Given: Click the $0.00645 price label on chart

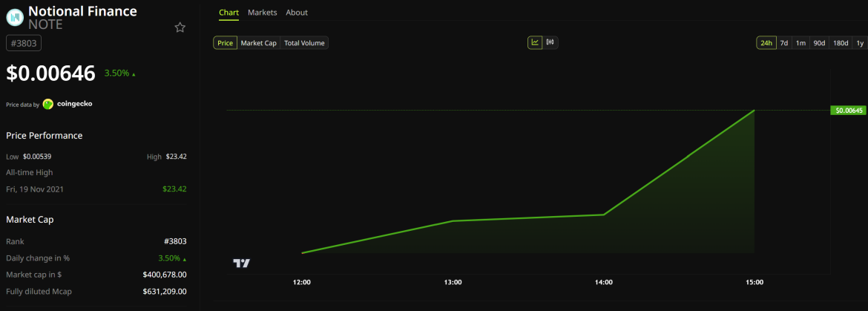Looking at the screenshot, I should tap(849, 110).
